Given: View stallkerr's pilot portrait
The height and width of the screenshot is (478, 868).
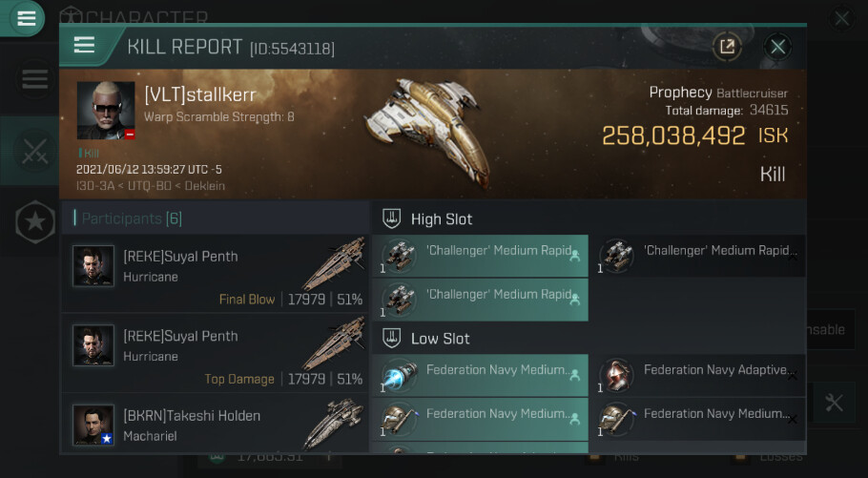Looking at the screenshot, I should [105, 111].
